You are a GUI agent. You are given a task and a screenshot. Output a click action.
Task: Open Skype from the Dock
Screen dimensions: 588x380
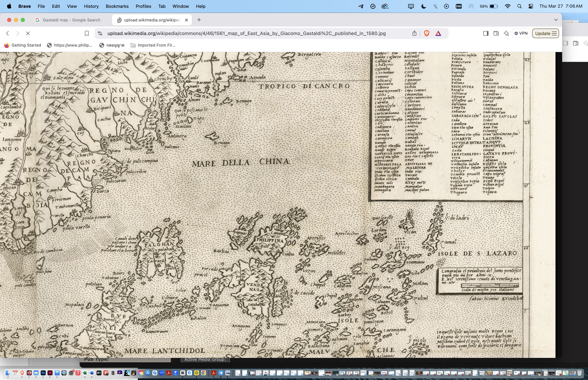pyautogui.click(x=155, y=373)
